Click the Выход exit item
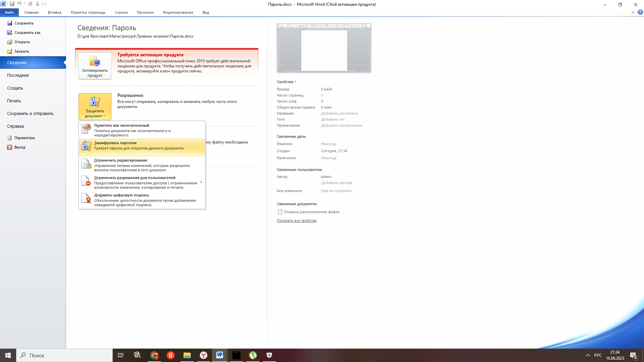 click(16, 147)
